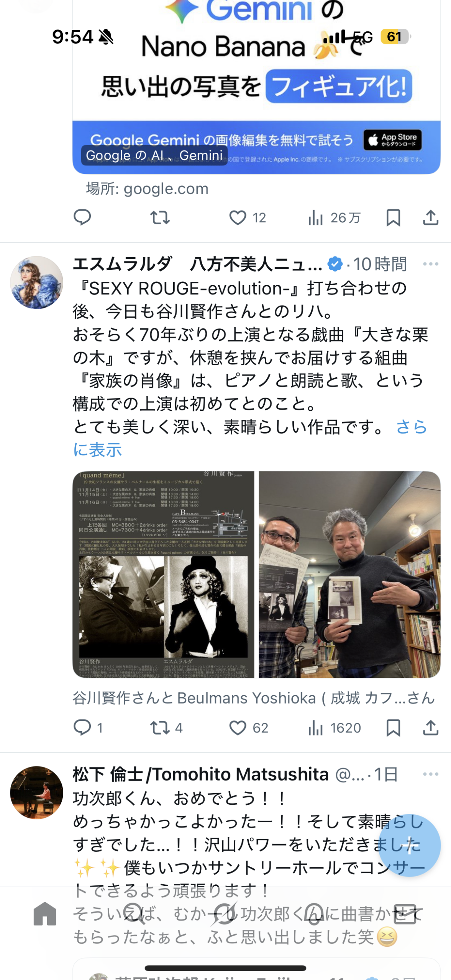Viewport: 451px width, 980px height.
Task: Reply to the Google Gemini ad post
Action: pyautogui.click(x=82, y=217)
